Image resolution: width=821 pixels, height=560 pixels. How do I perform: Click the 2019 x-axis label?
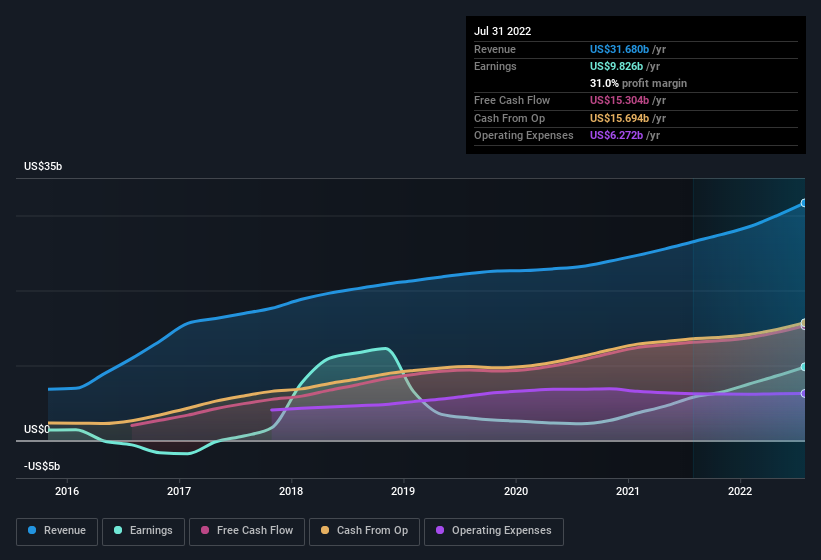[403, 491]
